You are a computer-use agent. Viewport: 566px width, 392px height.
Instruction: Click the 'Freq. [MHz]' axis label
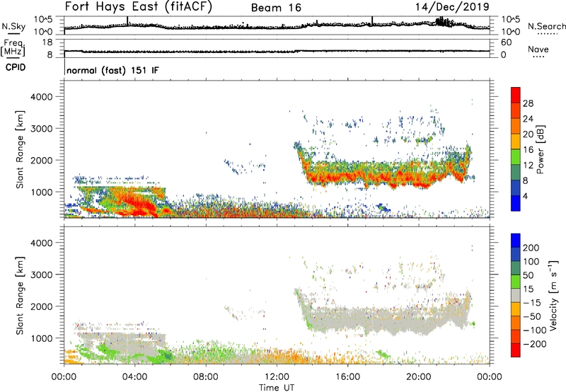pyautogui.click(x=13, y=48)
